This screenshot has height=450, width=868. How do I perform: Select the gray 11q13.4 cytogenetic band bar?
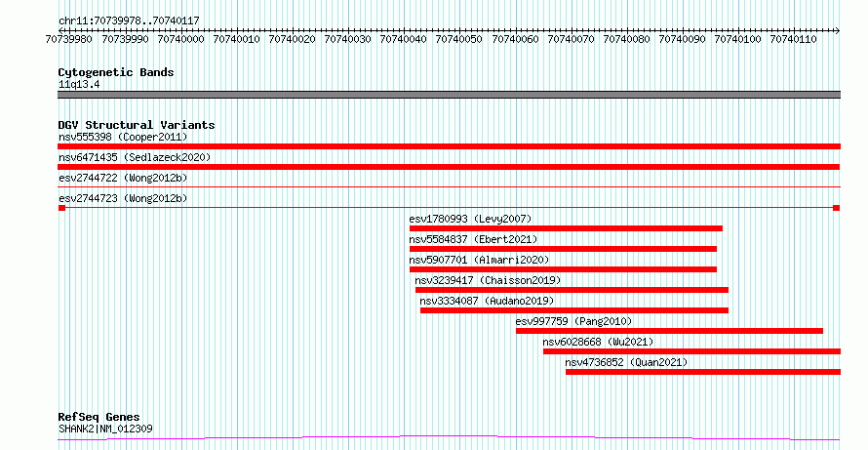pyautogui.click(x=449, y=95)
